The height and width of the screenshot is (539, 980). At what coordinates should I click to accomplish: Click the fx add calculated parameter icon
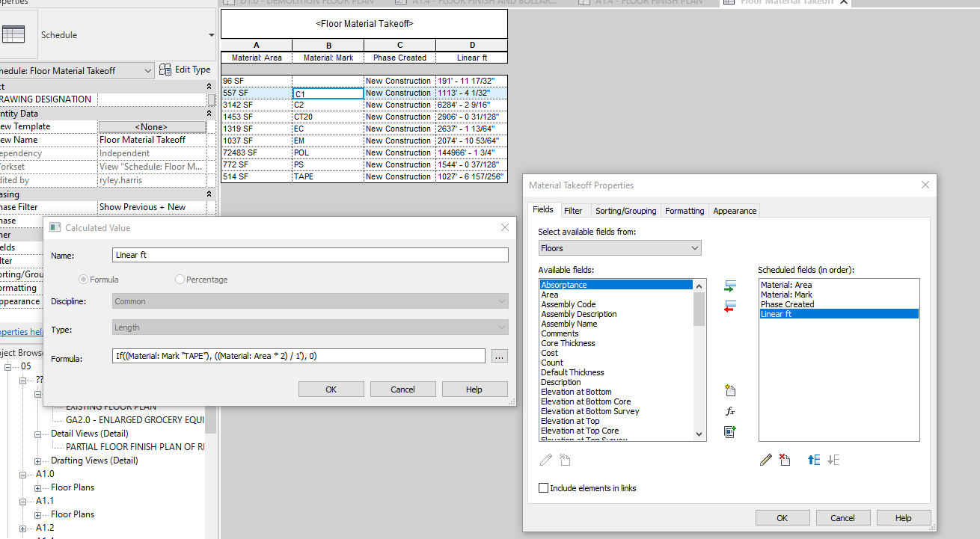pos(730,411)
